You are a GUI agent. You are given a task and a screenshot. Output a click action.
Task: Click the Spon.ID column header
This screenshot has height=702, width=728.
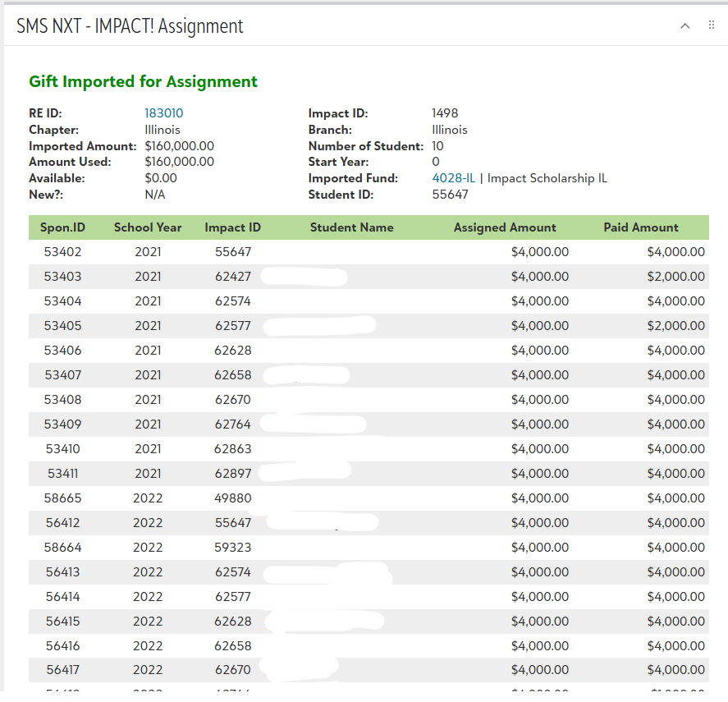tap(62, 227)
